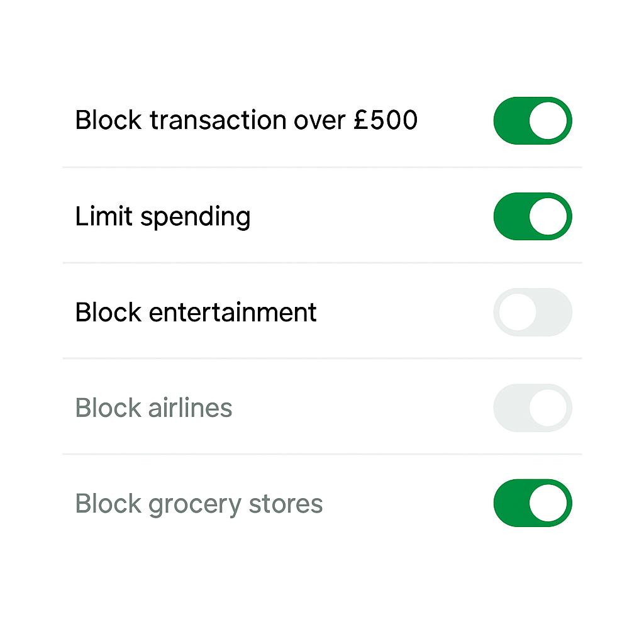The height and width of the screenshot is (644, 644).
Task: Click green track of the £500 transaction toggle
Action: point(511,121)
